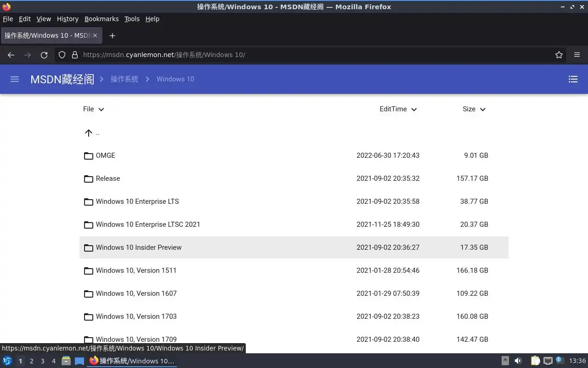
Task: Sort by File name dropdown arrow
Action: tap(101, 109)
